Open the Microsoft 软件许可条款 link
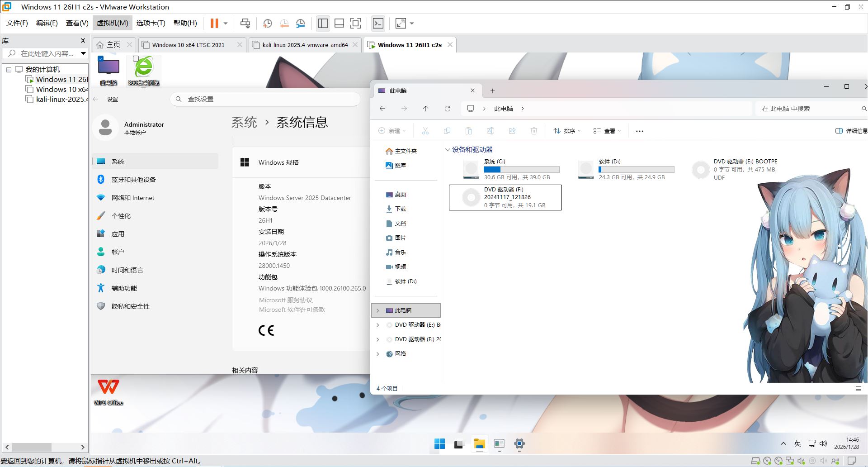 pyautogui.click(x=292, y=310)
